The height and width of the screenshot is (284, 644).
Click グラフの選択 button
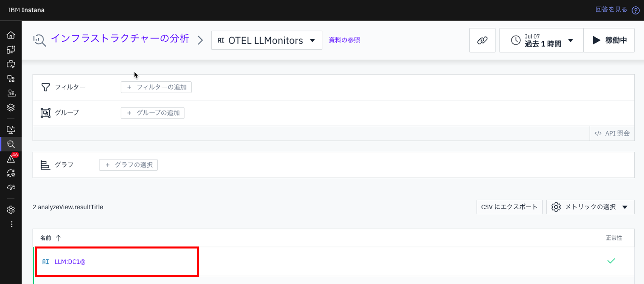coord(128,165)
